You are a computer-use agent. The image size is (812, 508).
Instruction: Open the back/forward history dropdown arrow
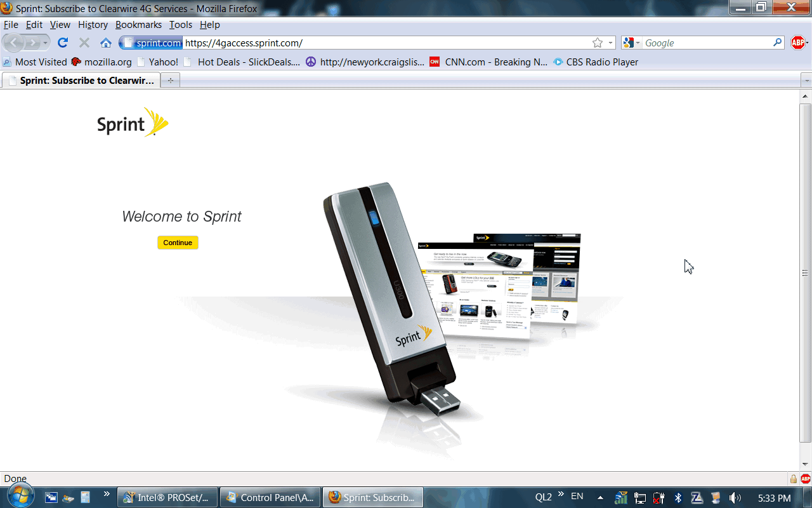[x=45, y=43]
